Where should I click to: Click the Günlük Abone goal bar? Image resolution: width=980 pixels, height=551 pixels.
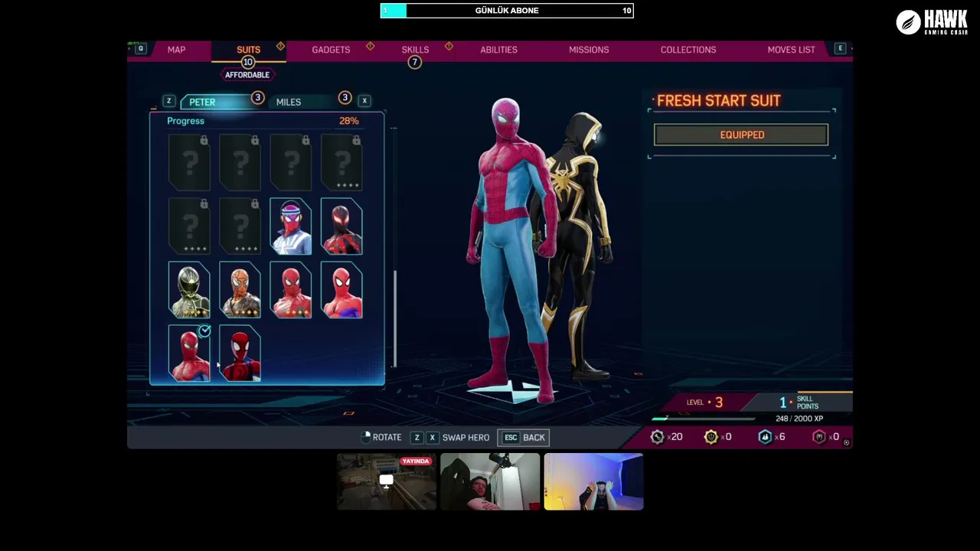(507, 11)
